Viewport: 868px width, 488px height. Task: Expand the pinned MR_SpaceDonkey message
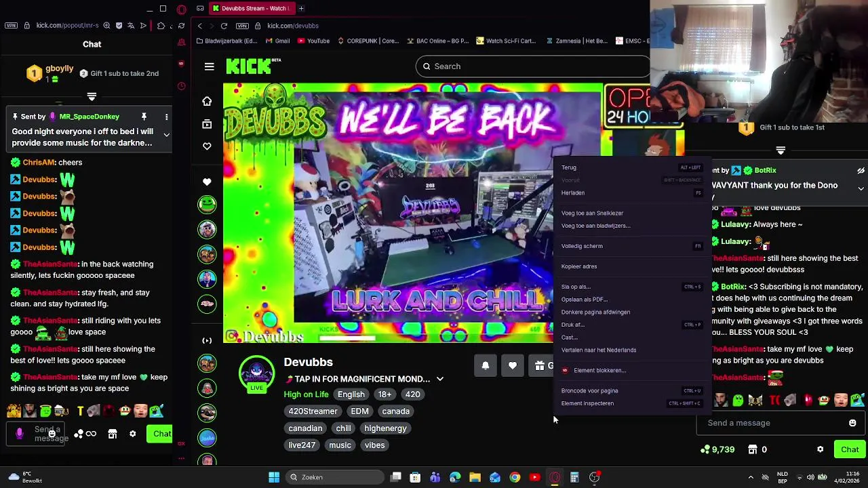166,135
